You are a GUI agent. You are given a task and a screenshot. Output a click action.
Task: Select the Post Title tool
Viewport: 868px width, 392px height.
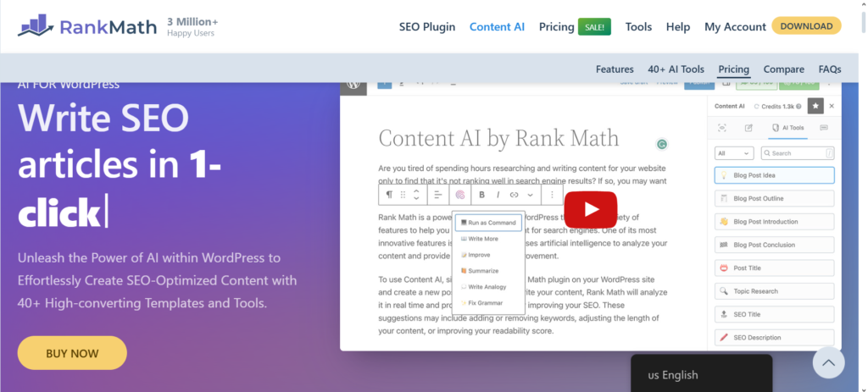tap(774, 268)
